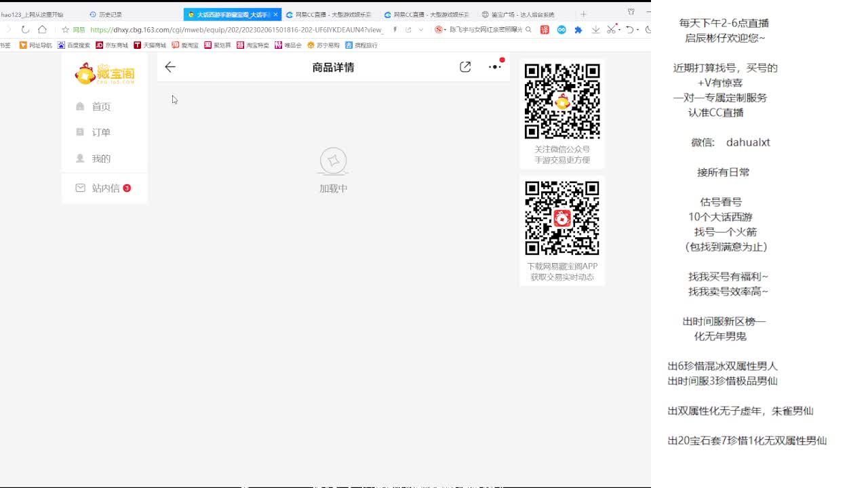
Task: Open the 网址导航 bookmark
Action: [36, 45]
